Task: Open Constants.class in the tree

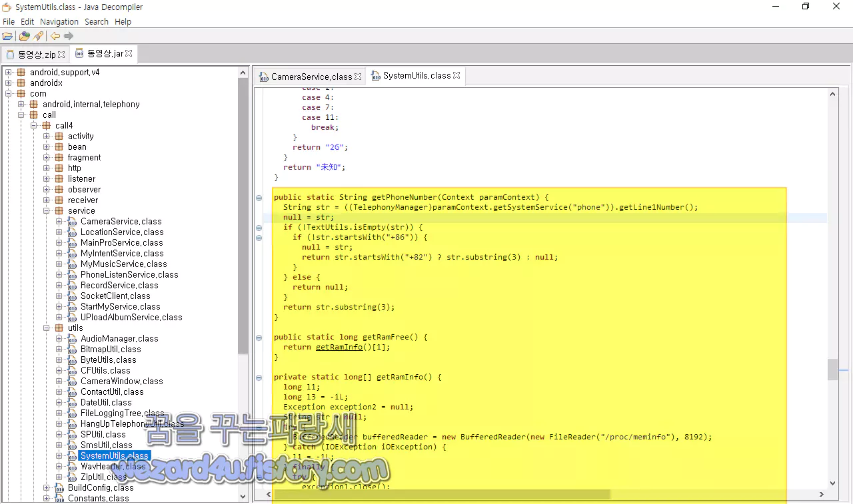Action: [98, 498]
